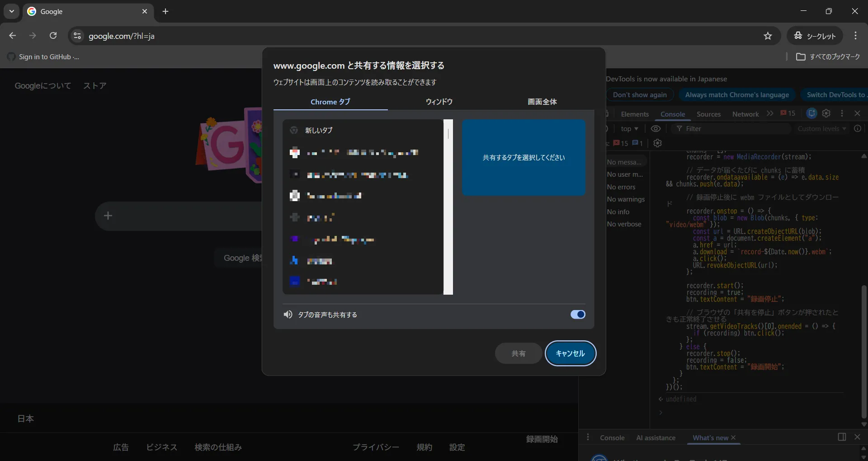This screenshot has height=461, width=868.
Task: Click the 録画開始 button on the page
Action: coord(542,439)
